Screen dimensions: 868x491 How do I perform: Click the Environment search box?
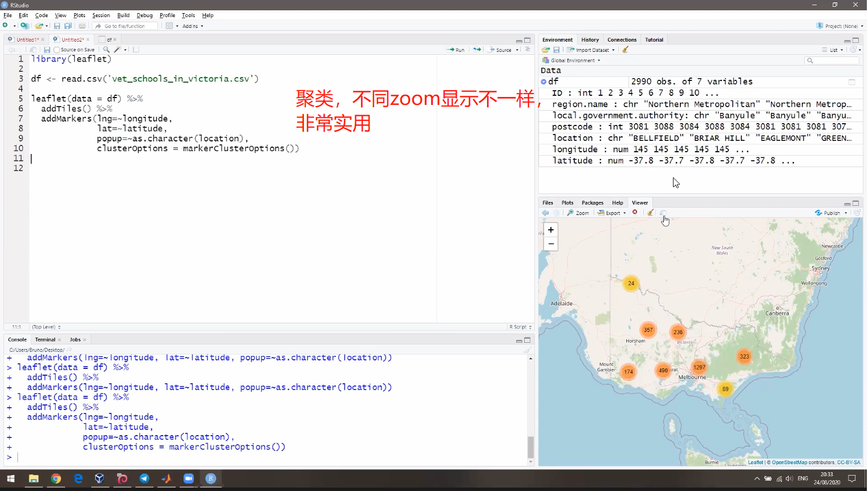pyautogui.click(x=832, y=60)
